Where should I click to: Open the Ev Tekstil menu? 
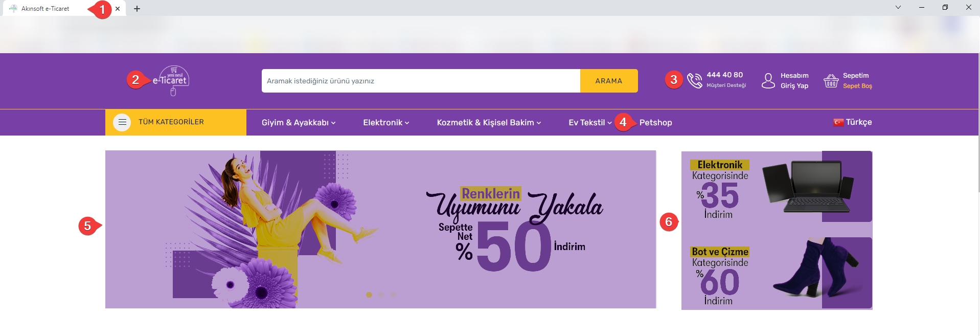pyautogui.click(x=590, y=123)
